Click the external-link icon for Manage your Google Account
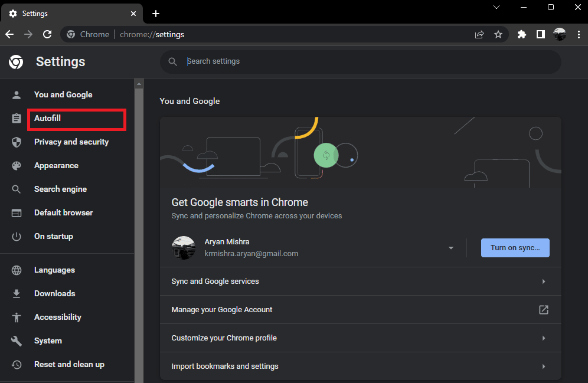 coord(544,310)
